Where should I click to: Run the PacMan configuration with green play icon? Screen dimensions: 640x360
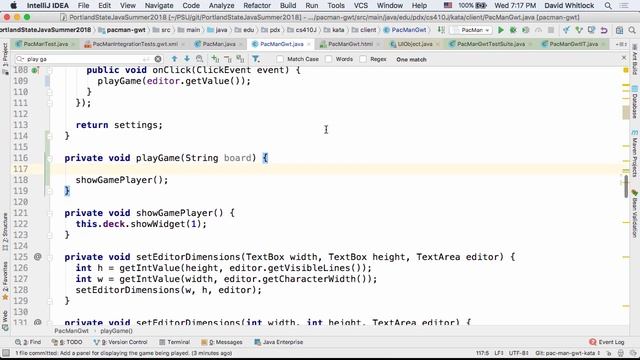[500, 30]
